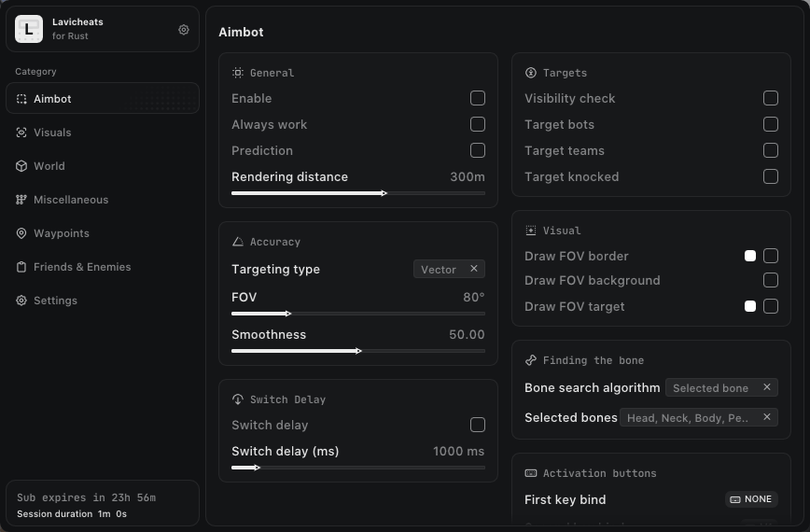Viewport: 810px width, 532px height.
Task: Open the Selected bones dropdown
Action: click(x=688, y=417)
